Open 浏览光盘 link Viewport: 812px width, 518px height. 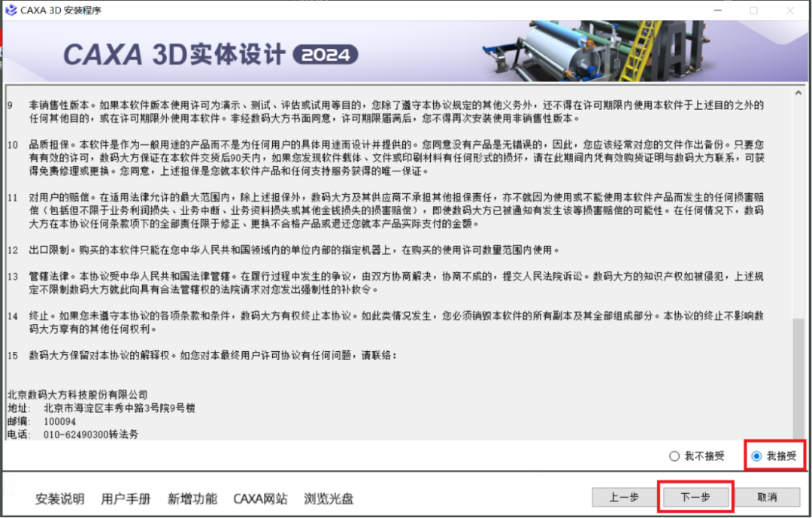[329, 499]
